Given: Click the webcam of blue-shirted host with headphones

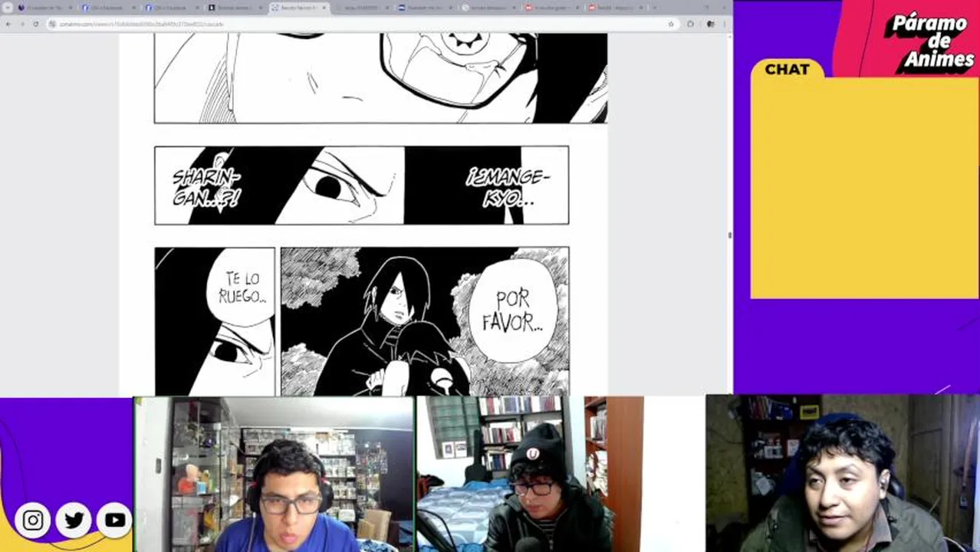Looking at the screenshot, I should point(274,474).
